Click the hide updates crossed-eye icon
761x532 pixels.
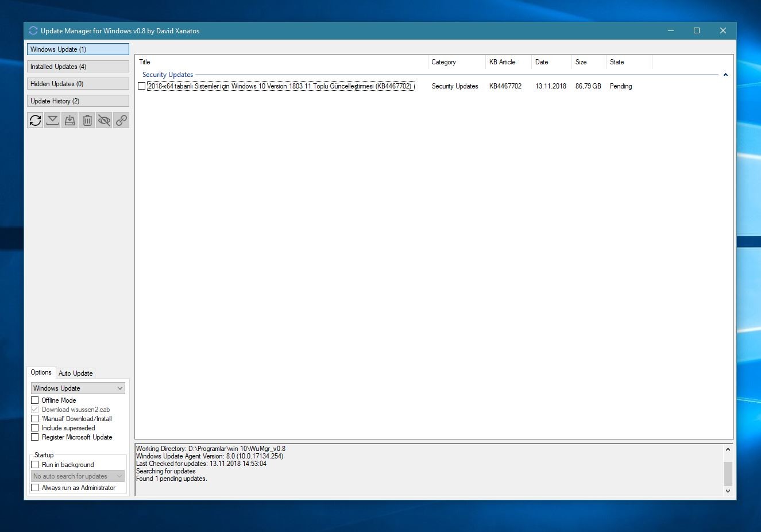coord(104,120)
